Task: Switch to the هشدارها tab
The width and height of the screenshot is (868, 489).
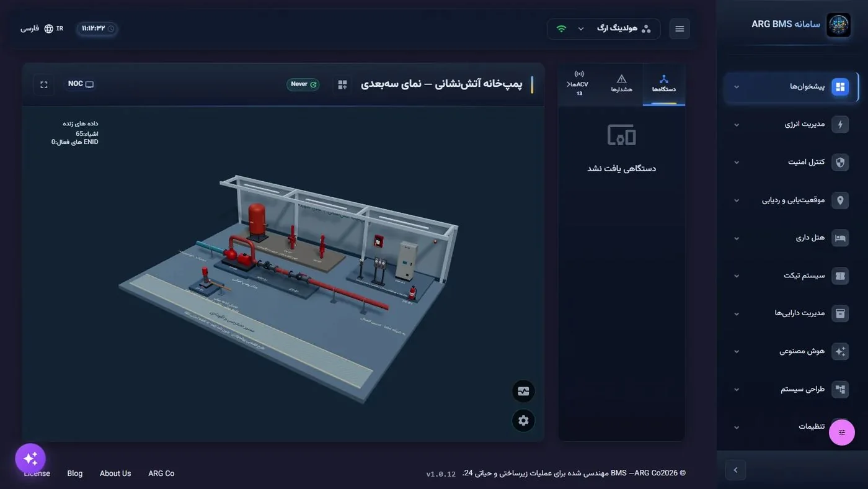Action: click(622, 84)
